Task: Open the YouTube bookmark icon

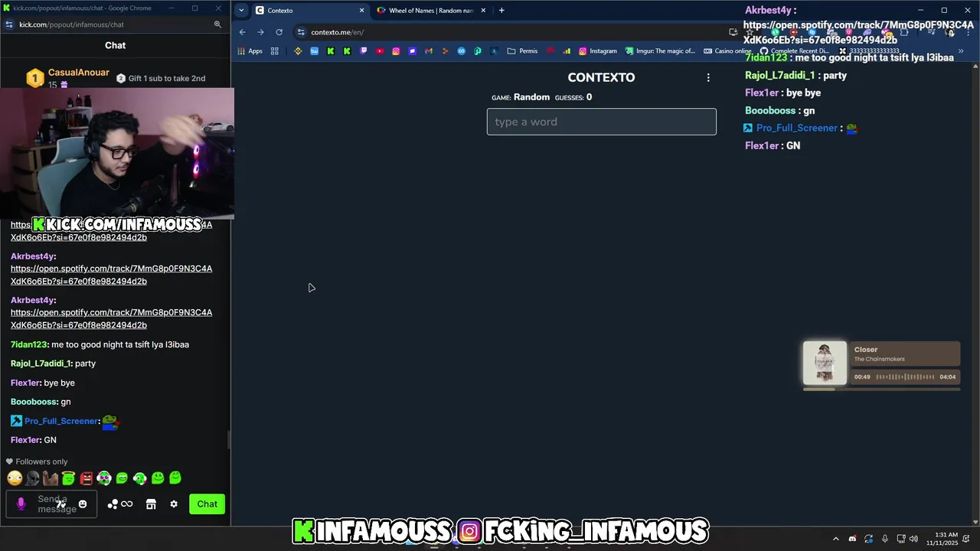Action: pos(380,51)
